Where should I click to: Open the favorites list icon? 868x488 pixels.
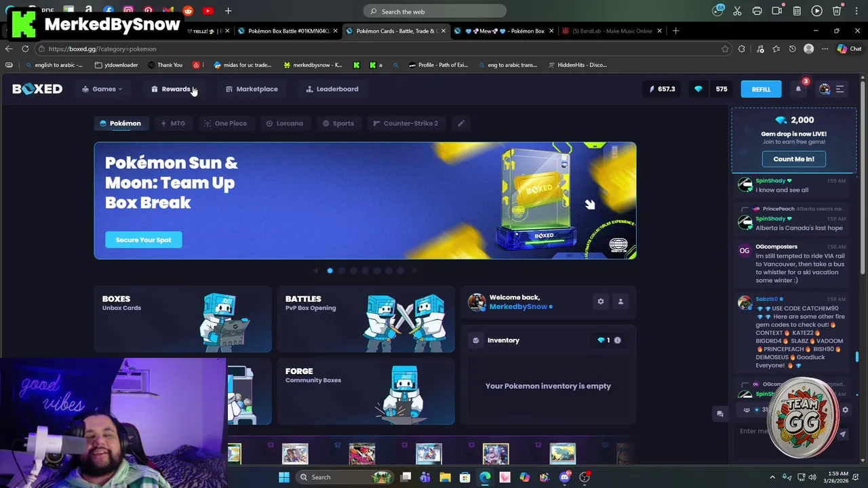776,49
